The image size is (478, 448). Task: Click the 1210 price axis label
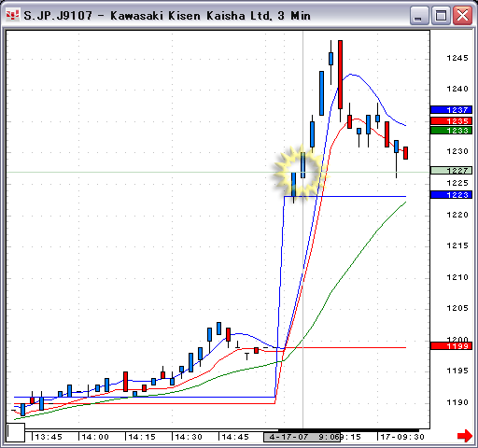(457, 277)
